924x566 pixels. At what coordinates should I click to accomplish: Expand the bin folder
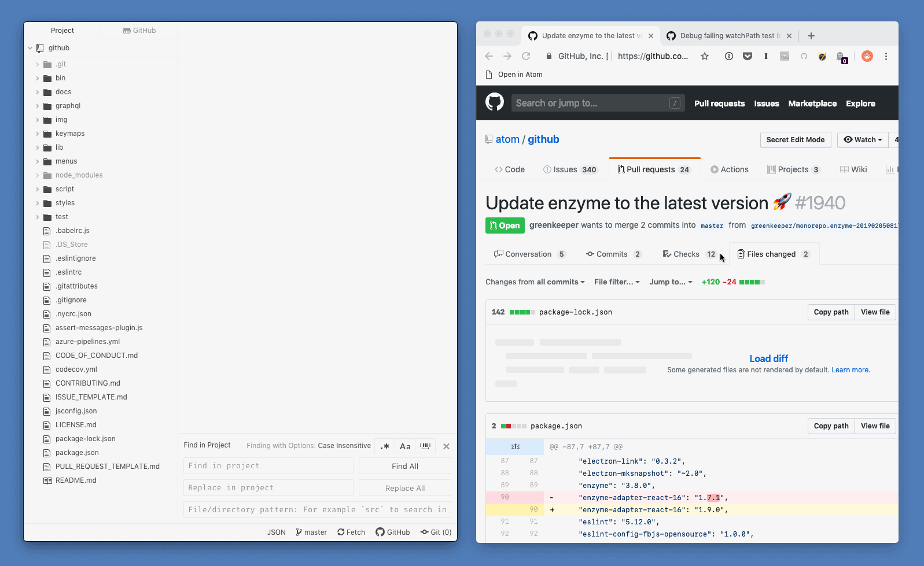pyautogui.click(x=38, y=78)
